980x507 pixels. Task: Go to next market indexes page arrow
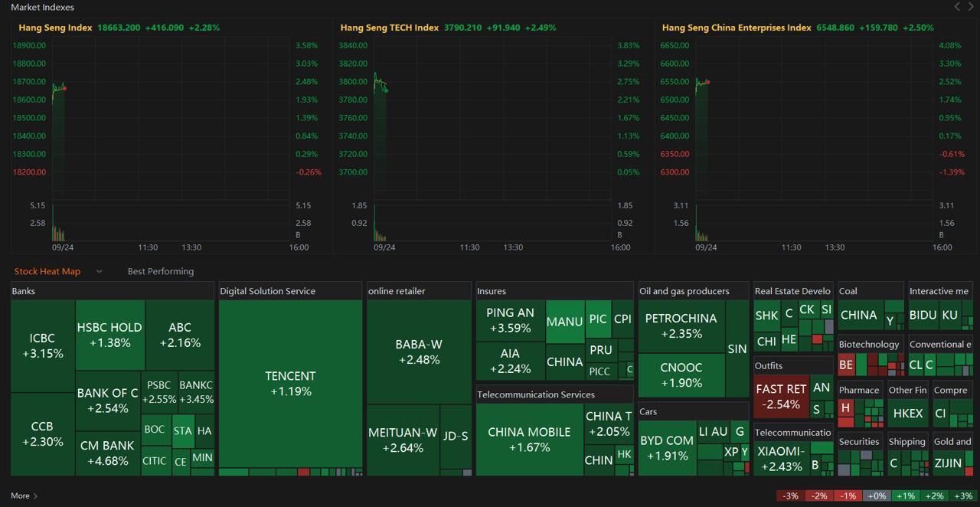pos(971,7)
